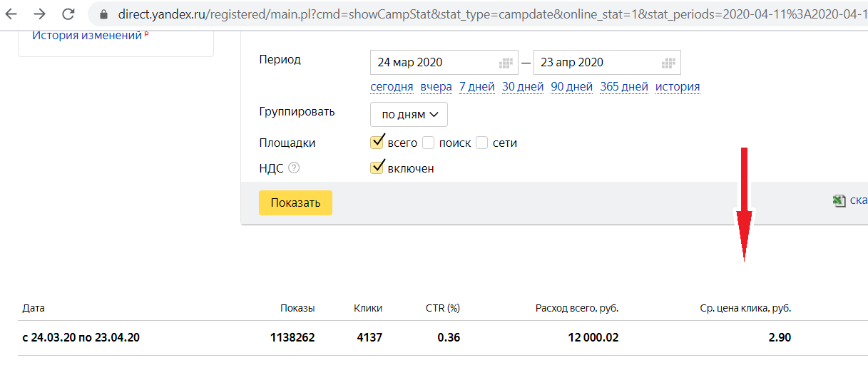Open the 'по дням' grouping dropdown

(409, 115)
